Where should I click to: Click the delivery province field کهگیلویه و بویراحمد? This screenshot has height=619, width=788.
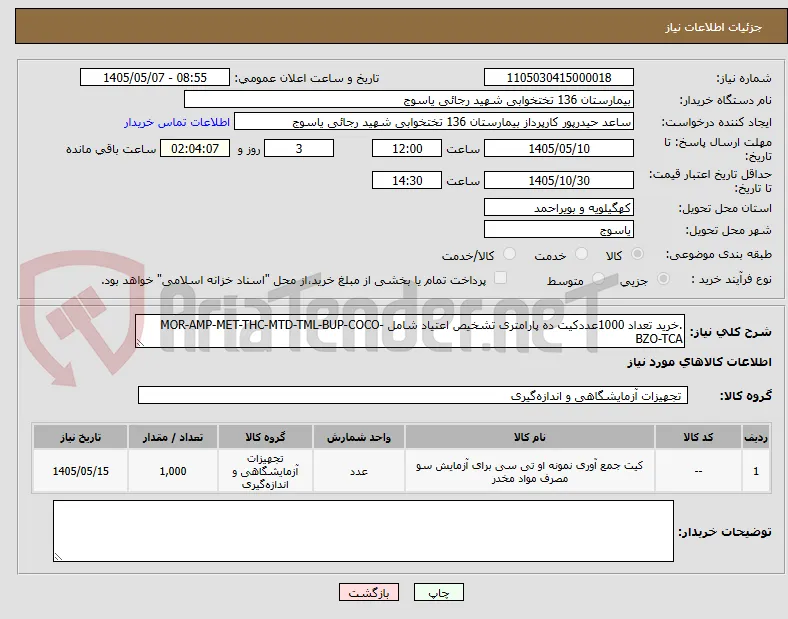coord(558,207)
